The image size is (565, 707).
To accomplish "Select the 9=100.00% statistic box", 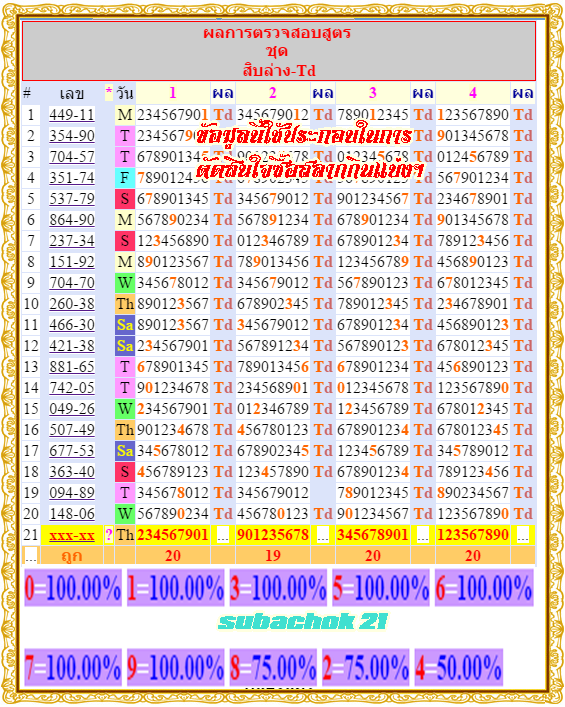I will point(176,667).
